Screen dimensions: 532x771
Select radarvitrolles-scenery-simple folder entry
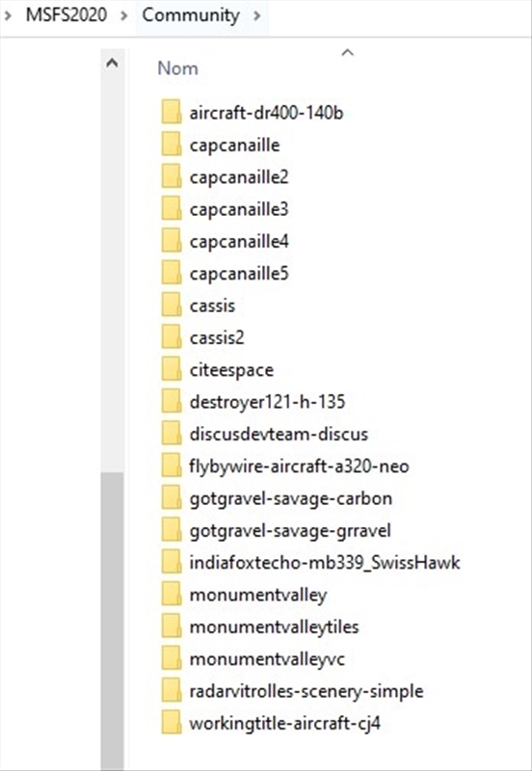point(293,691)
